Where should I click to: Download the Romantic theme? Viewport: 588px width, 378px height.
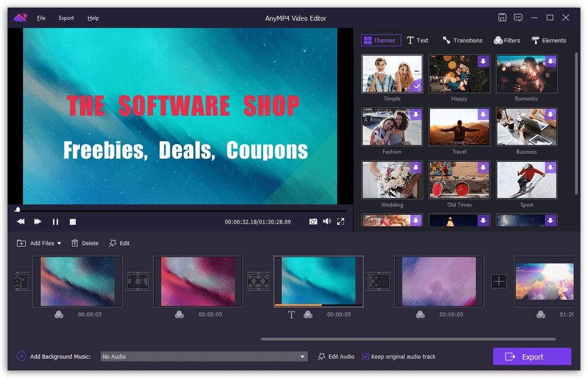point(550,61)
